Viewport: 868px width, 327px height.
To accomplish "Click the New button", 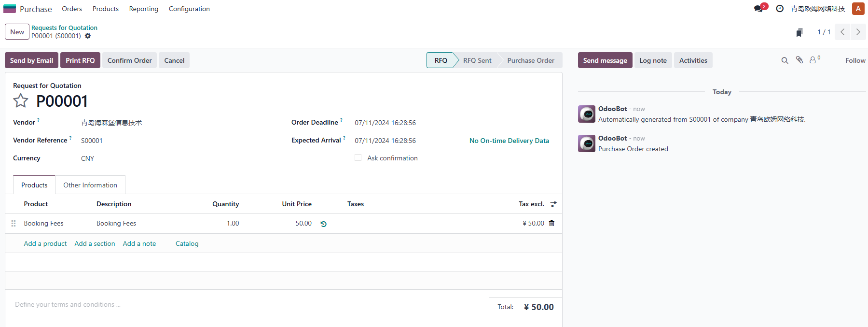I will pos(17,32).
